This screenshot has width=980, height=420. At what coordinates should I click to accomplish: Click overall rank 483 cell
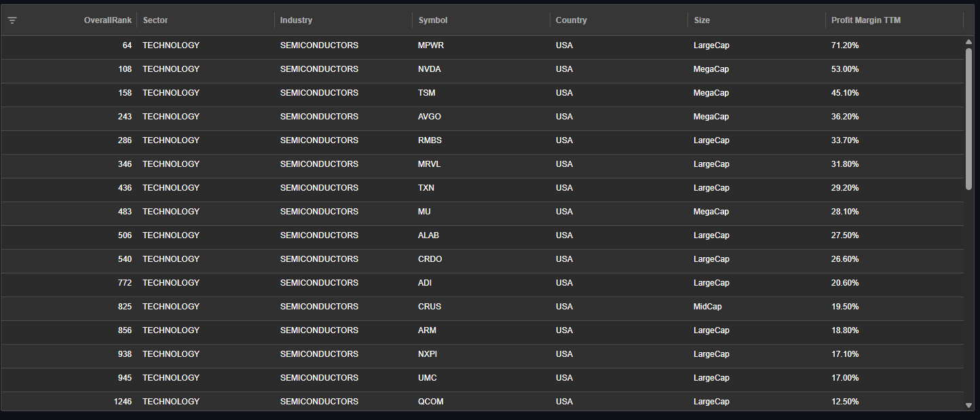(x=125, y=212)
